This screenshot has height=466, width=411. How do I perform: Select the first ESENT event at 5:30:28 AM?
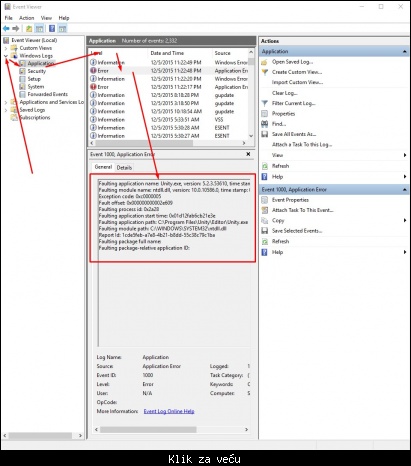168,128
